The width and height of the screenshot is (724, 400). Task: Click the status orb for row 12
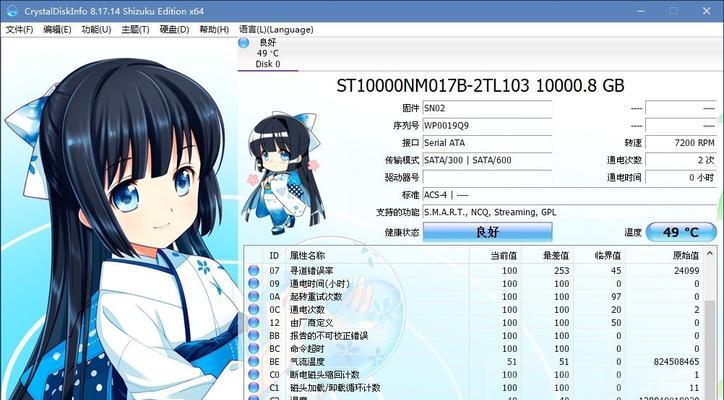(x=253, y=322)
